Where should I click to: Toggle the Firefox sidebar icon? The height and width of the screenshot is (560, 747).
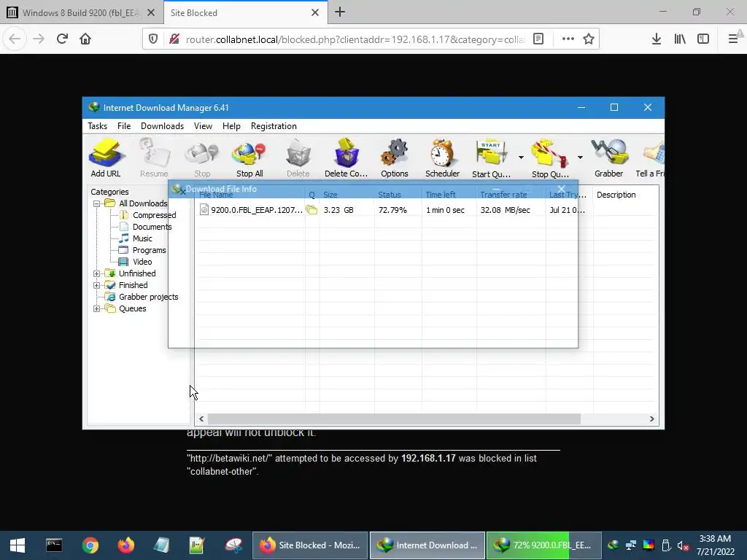(703, 39)
